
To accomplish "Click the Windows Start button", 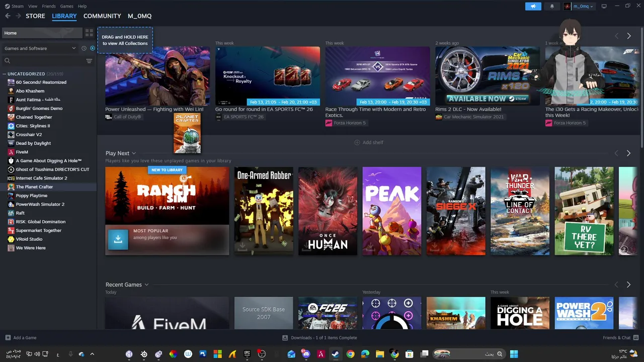I will (514, 354).
